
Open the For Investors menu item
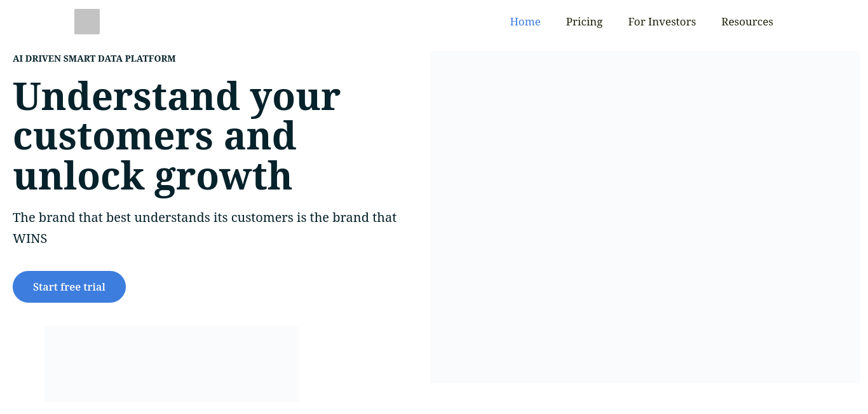(x=661, y=22)
